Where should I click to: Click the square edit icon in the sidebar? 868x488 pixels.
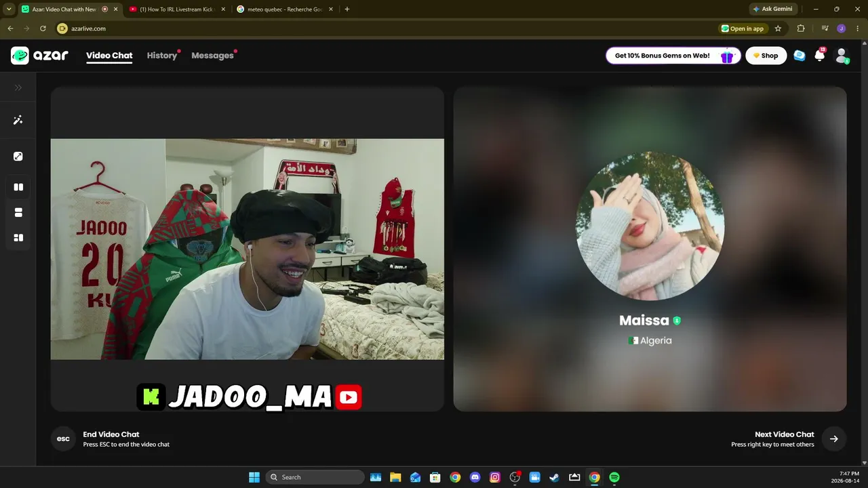click(18, 157)
